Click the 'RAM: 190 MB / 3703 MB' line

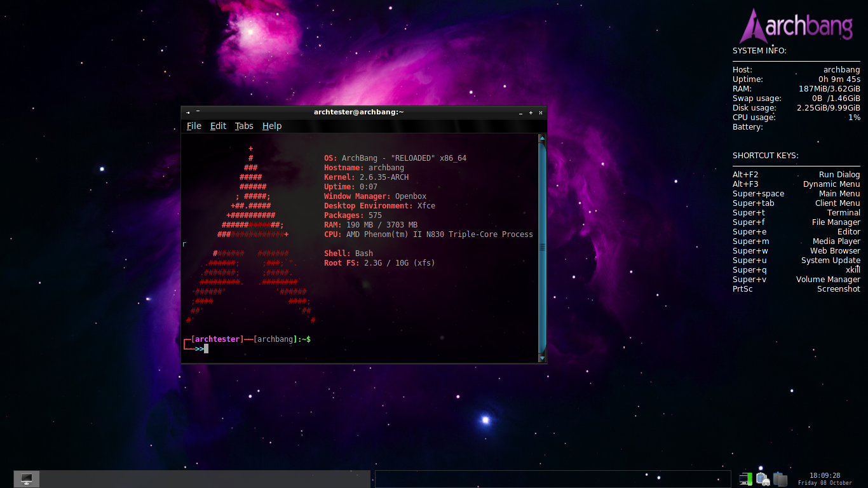(x=370, y=225)
